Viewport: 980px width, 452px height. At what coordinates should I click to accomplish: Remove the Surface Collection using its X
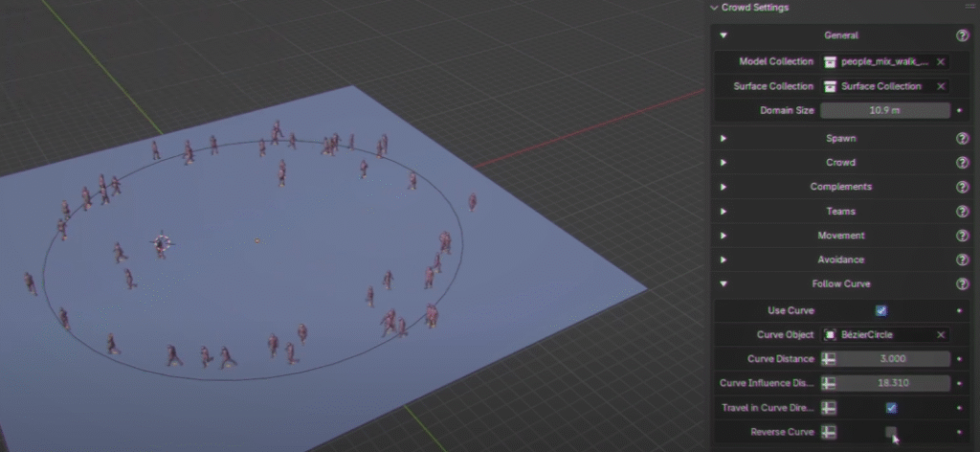pos(941,86)
